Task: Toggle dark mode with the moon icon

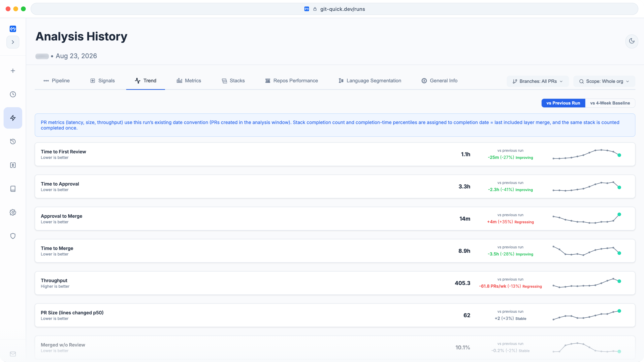Action: point(632,41)
